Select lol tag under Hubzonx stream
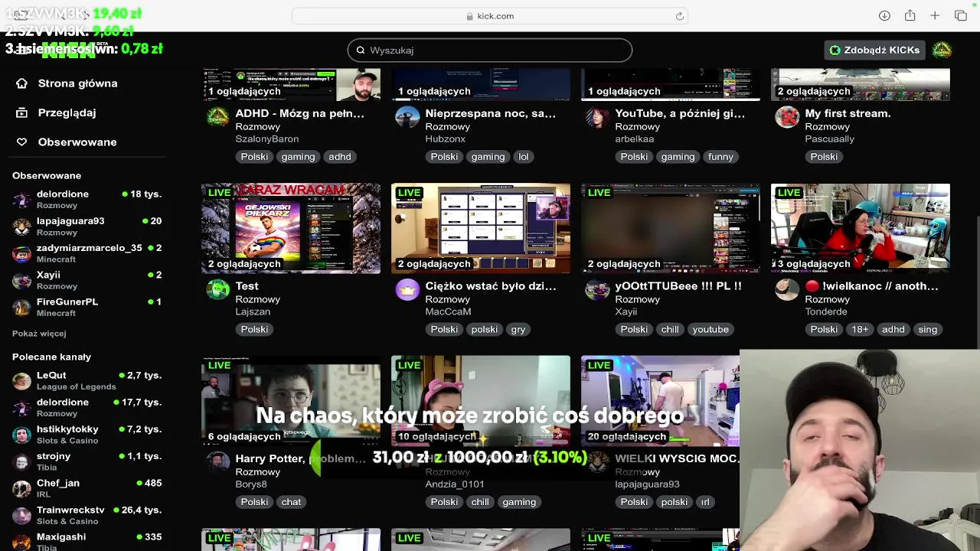This screenshot has height=551, width=980. point(524,157)
